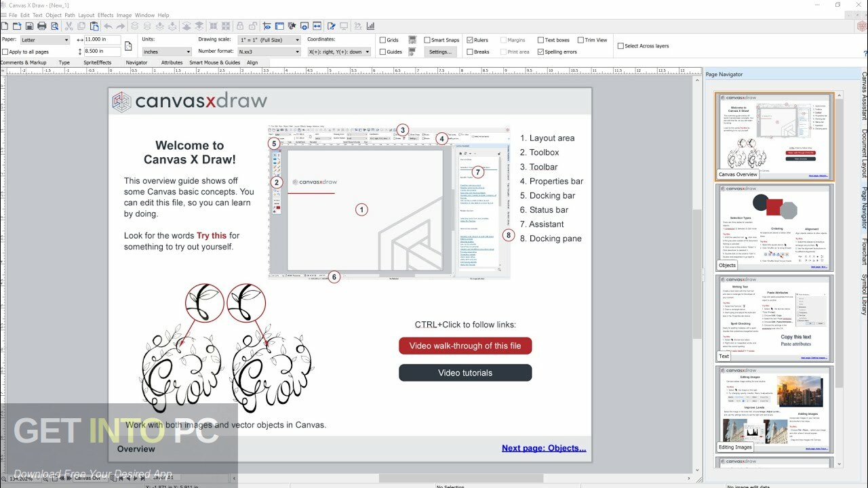868x488 pixels.
Task: Create a new document with toolbar icon
Action: coord(5,26)
